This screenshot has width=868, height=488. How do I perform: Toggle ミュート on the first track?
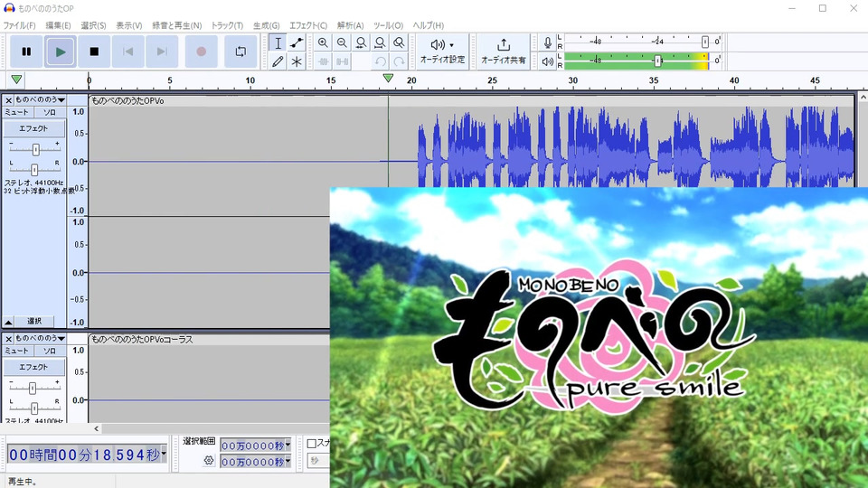tap(16, 112)
